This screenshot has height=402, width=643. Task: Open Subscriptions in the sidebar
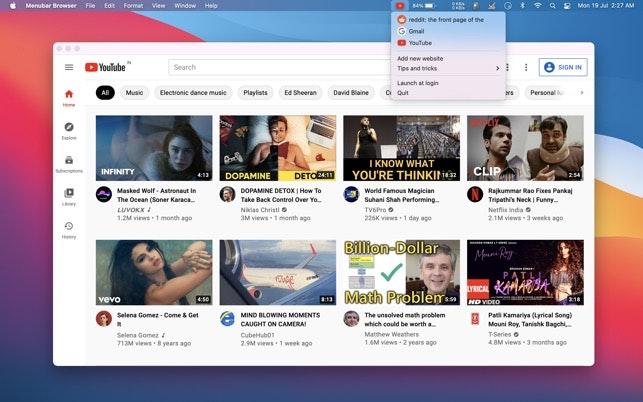click(x=69, y=163)
